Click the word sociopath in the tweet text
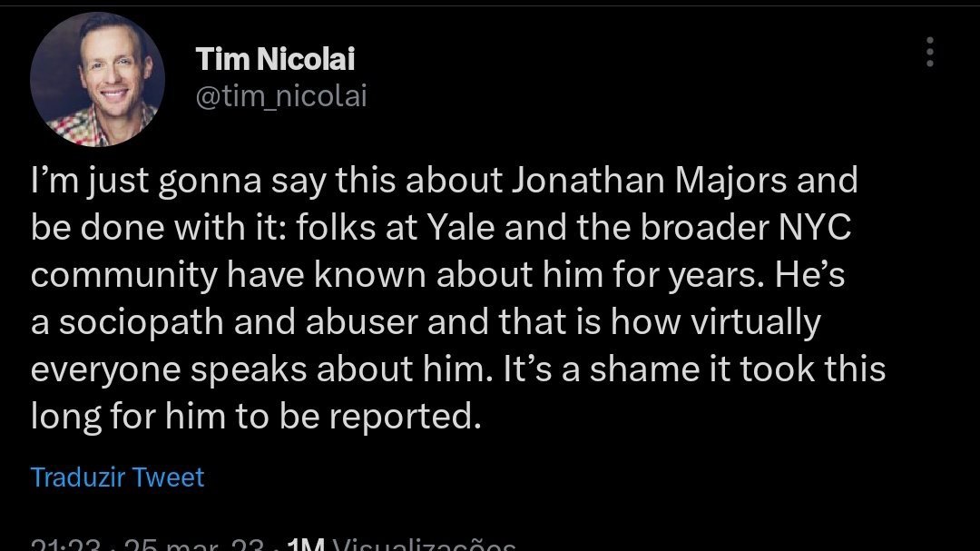Viewport: 980px width, 551px height. click(143, 322)
